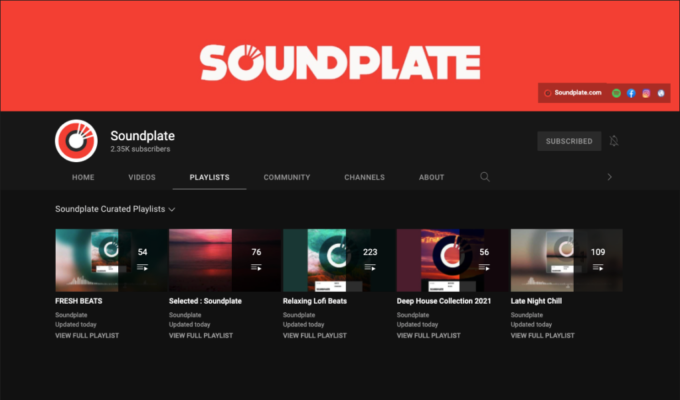View full playlist for FRESH BEATS
The width and height of the screenshot is (680, 400).
87,336
